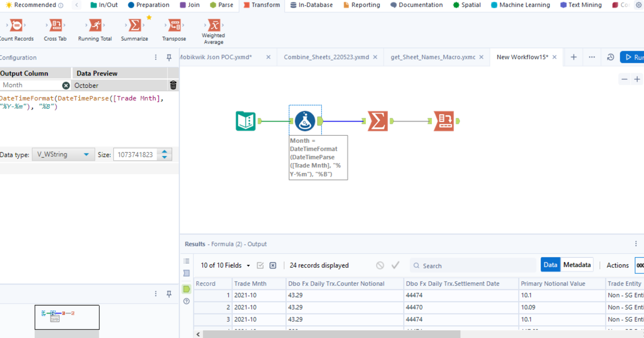The height and width of the screenshot is (338, 644).
Task: Add a new workflow tab
Action: click(574, 57)
